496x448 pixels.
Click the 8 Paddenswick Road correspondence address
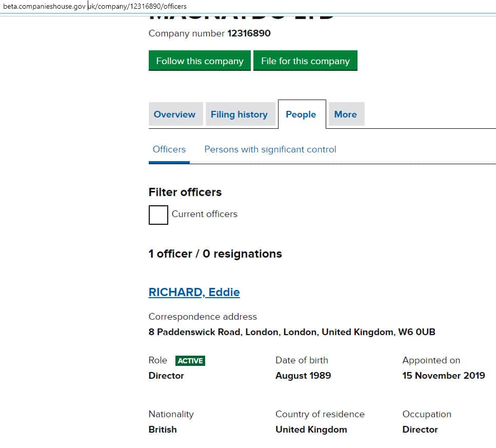[x=291, y=332]
